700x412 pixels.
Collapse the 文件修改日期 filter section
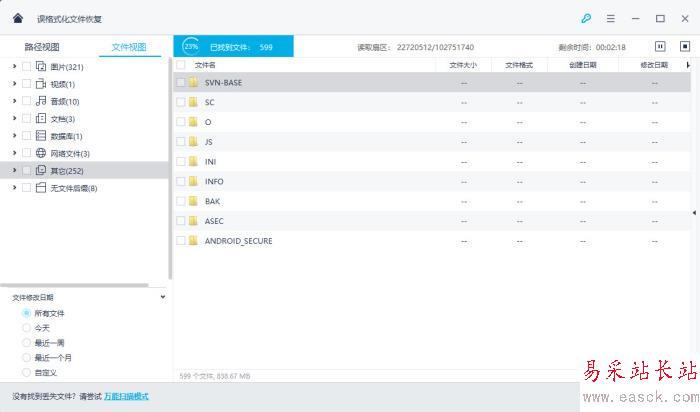tap(163, 297)
